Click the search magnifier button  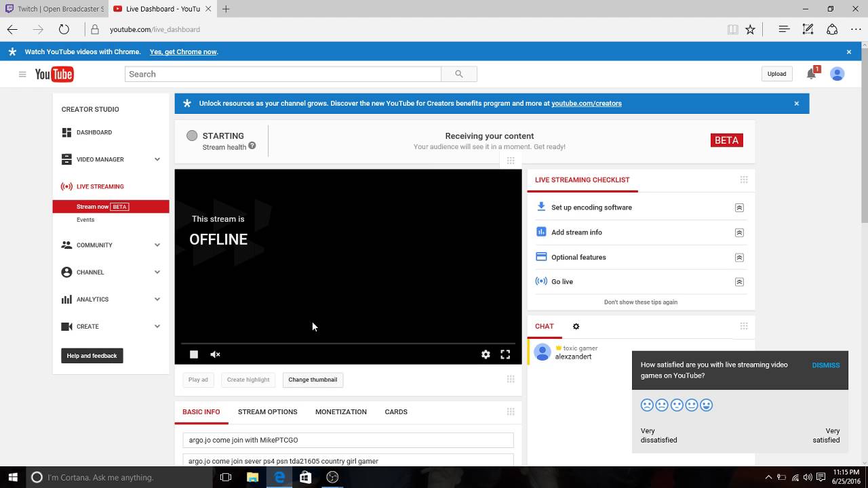coord(459,75)
